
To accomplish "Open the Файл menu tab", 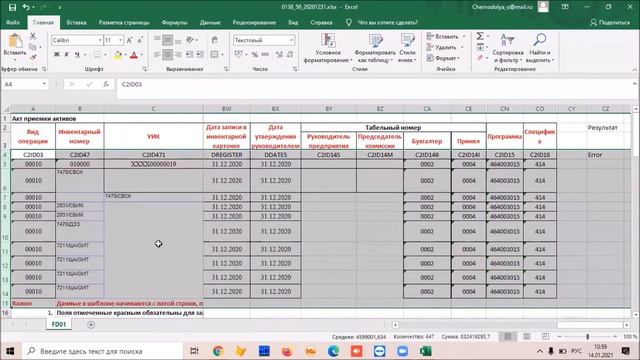I will 13,22.
